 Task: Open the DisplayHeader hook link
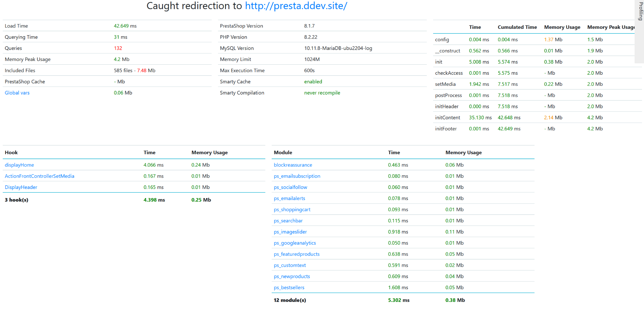21,187
